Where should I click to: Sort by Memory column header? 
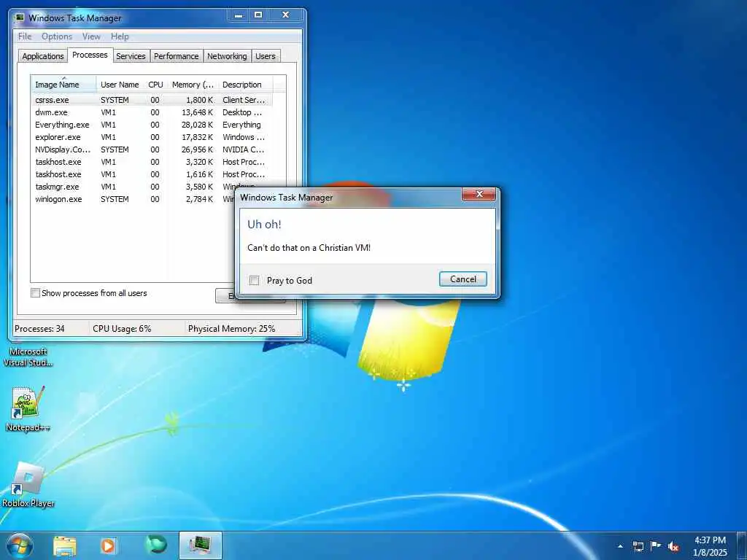pyautogui.click(x=193, y=85)
